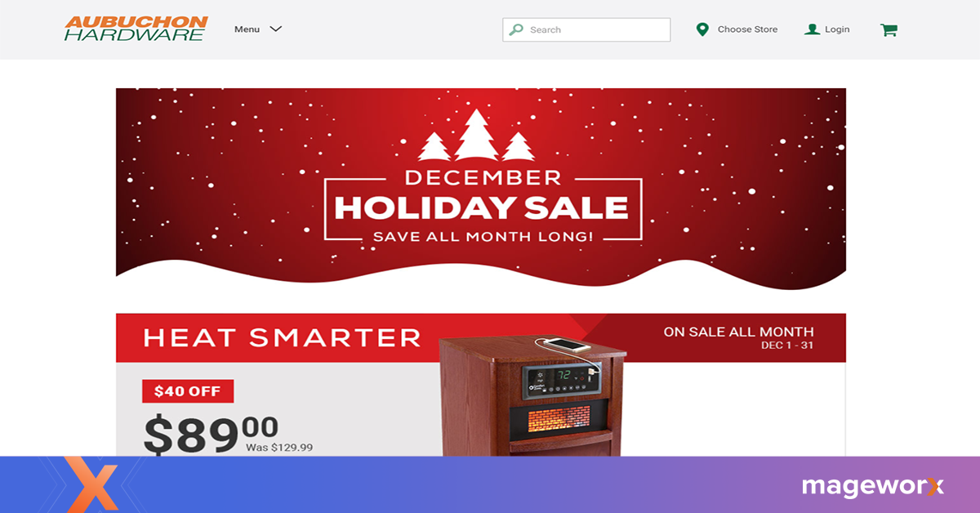The image size is (980, 513).
Task: Click the Heat Smarter promo heading
Action: click(282, 337)
